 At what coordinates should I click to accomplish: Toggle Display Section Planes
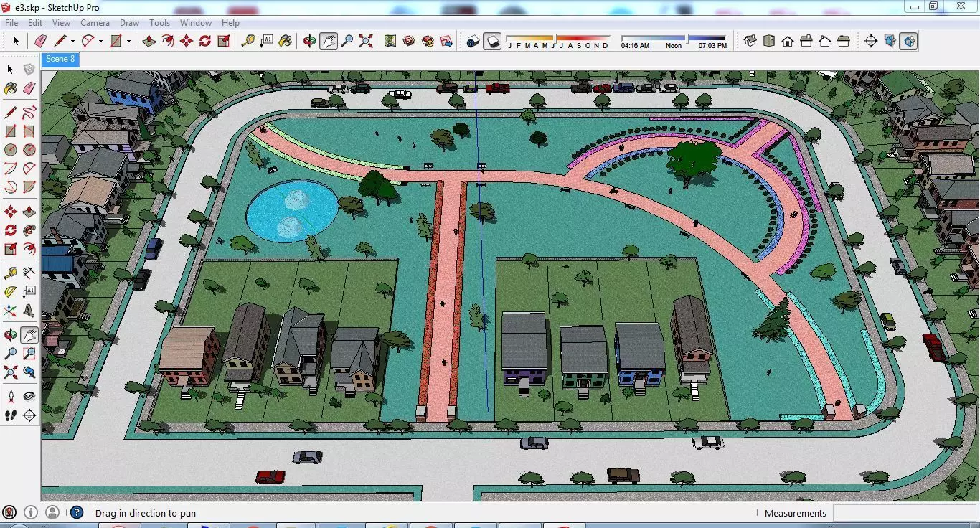(x=890, y=41)
